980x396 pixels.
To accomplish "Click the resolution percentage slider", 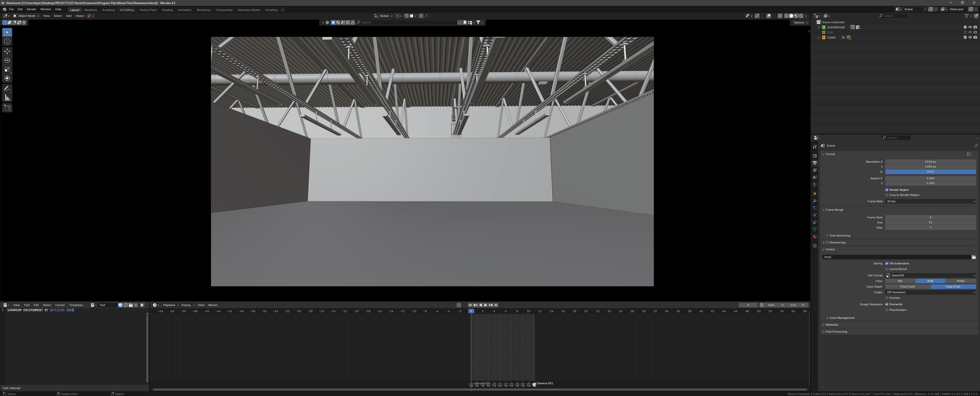I will [930, 172].
